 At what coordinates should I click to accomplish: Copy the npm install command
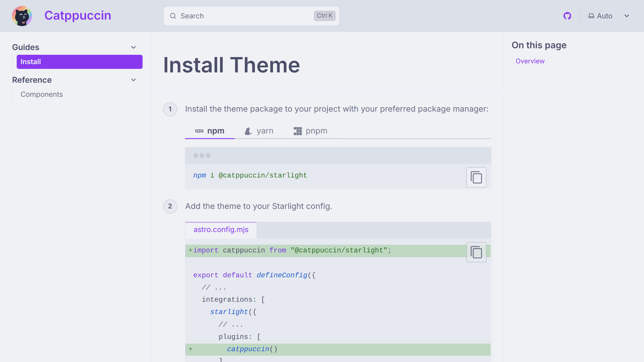click(476, 177)
